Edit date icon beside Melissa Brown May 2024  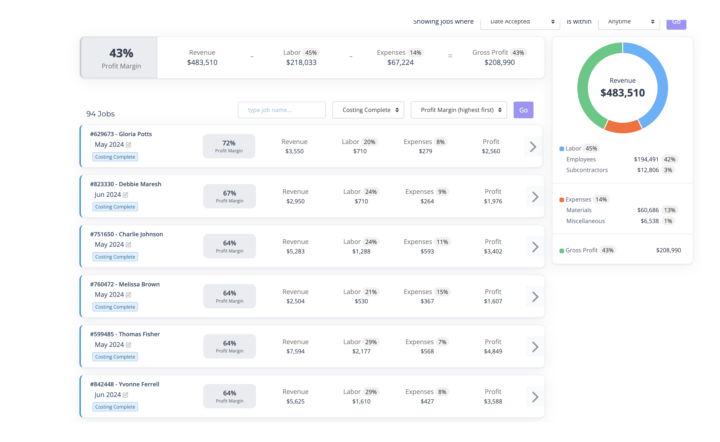[129, 295]
